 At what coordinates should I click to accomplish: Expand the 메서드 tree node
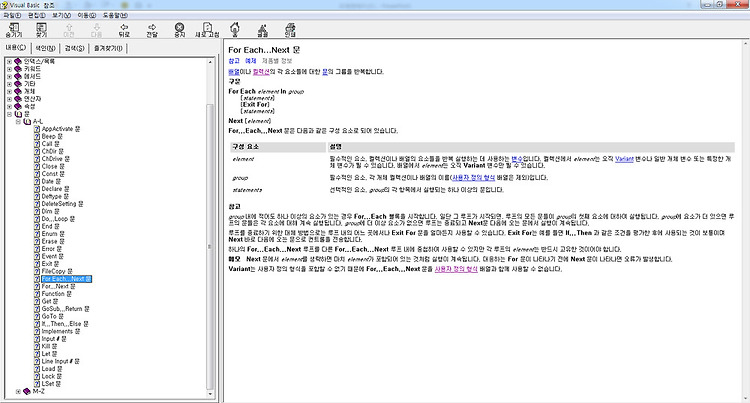click(9, 76)
